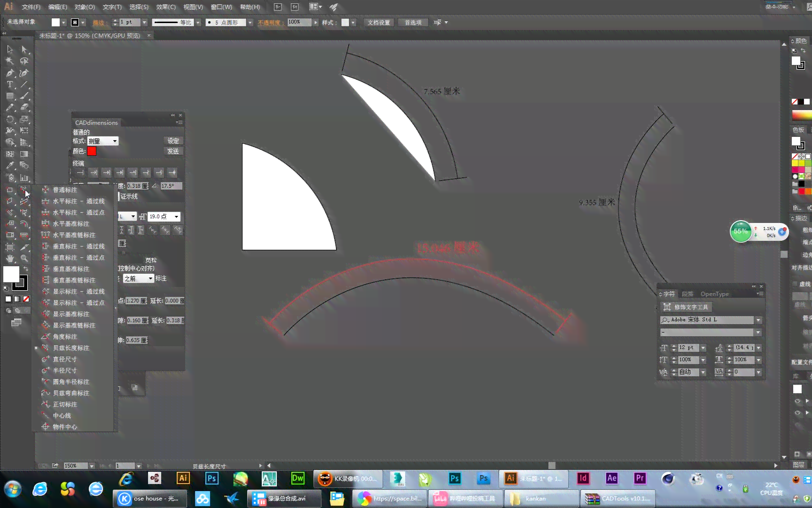This screenshot has height=508, width=812.
Task: Toggle the 虚线 dashed line checkbox
Action: click(x=796, y=284)
